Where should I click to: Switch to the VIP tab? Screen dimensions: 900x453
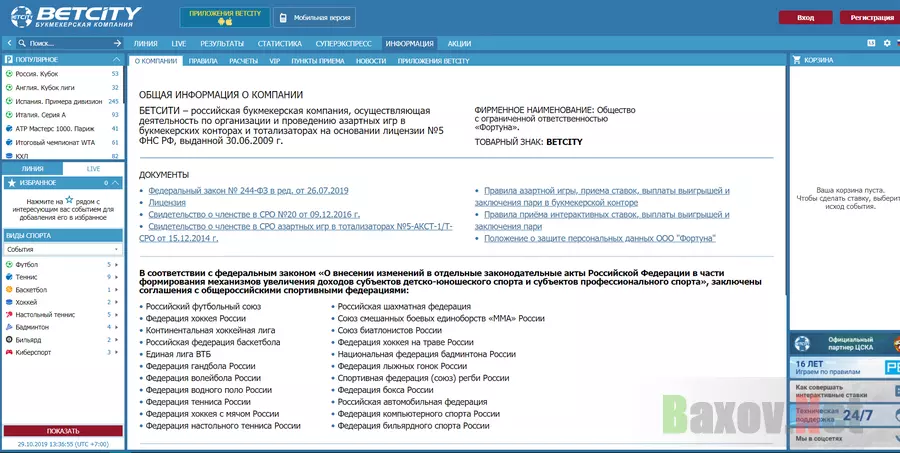point(274,61)
